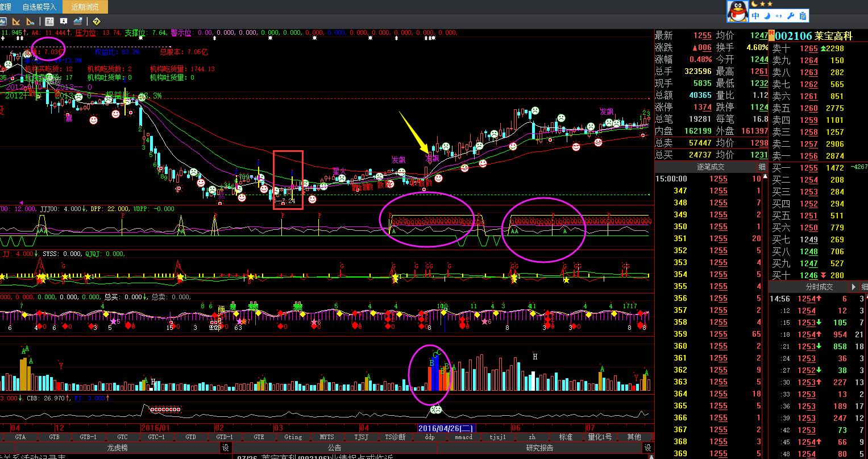The height and width of the screenshot is (459, 868).
Task: Click the speech bubble info toolbar icon
Action: click(x=64, y=22)
